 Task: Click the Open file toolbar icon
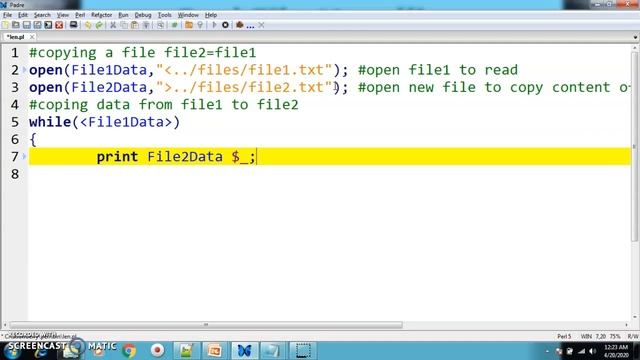click(x=16, y=25)
